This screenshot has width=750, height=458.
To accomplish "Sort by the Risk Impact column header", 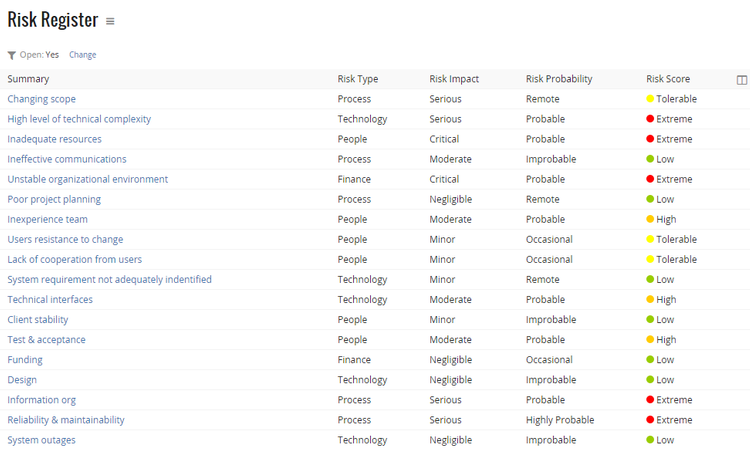I will (454, 79).
